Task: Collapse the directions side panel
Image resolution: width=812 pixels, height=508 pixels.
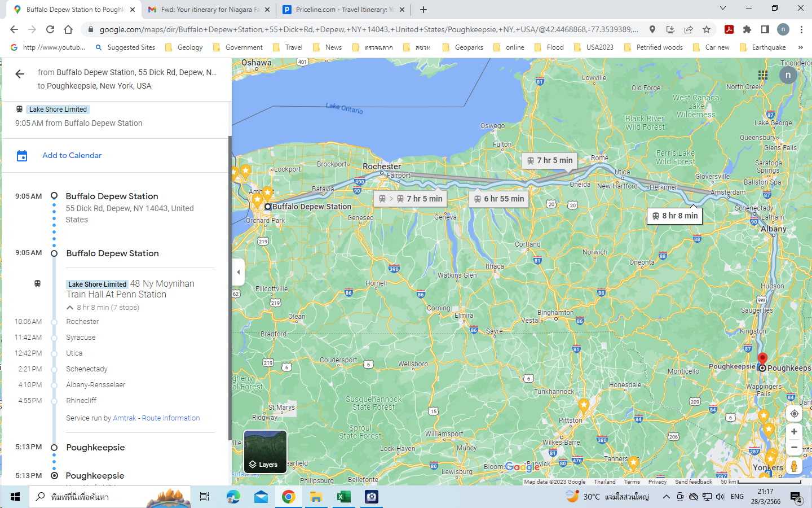Action: pyautogui.click(x=239, y=272)
